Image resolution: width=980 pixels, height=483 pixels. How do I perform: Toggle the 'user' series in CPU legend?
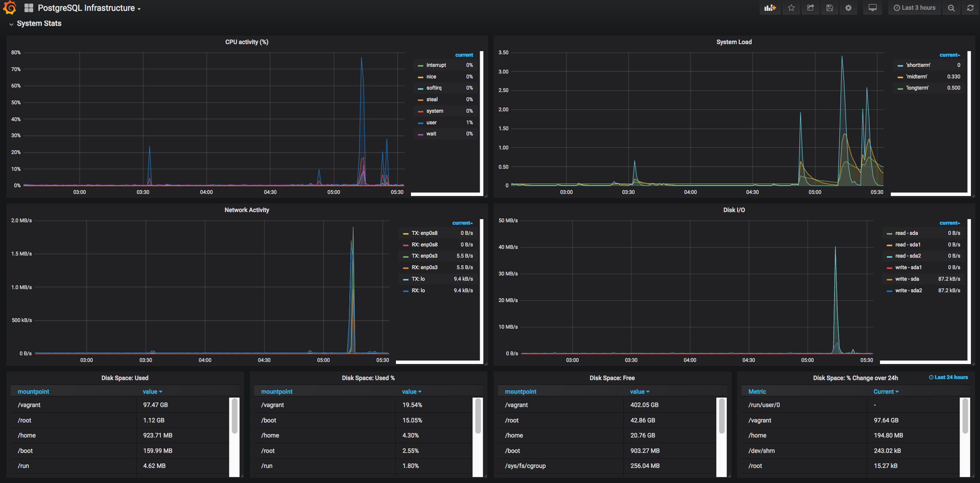click(x=431, y=122)
